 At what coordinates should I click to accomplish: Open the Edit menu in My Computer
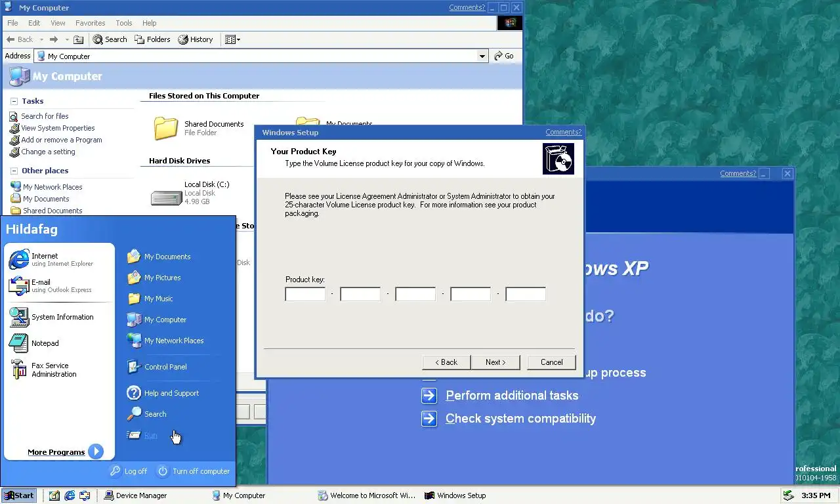pos(34,23)
